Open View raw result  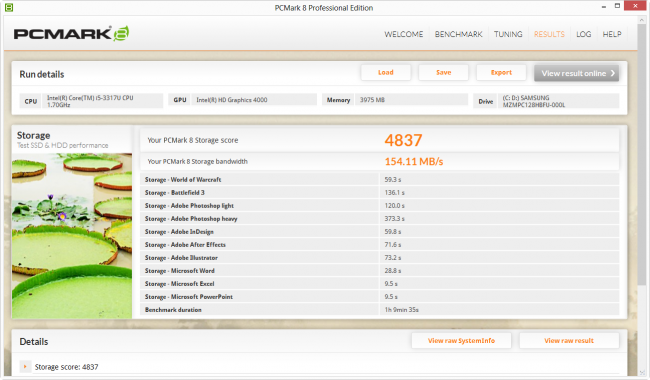tap(569, 341)
